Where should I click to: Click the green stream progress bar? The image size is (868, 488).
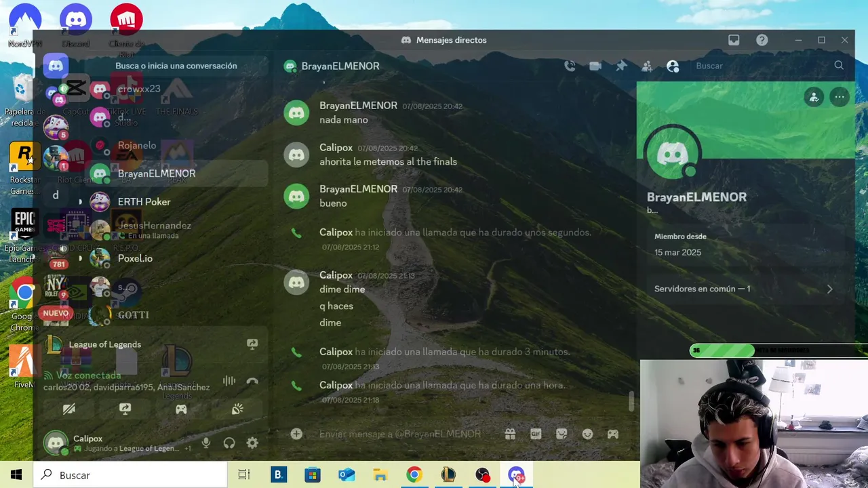tap(722, 350)
